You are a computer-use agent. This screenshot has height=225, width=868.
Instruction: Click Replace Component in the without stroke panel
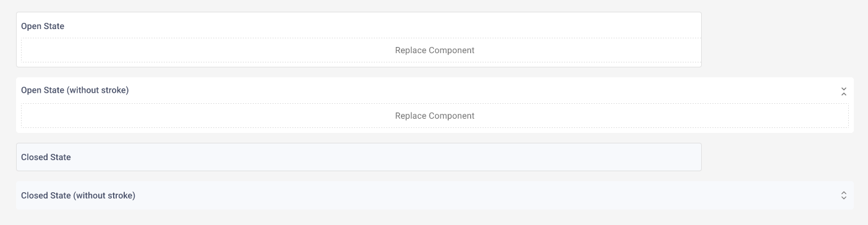(x=435, y=116)
